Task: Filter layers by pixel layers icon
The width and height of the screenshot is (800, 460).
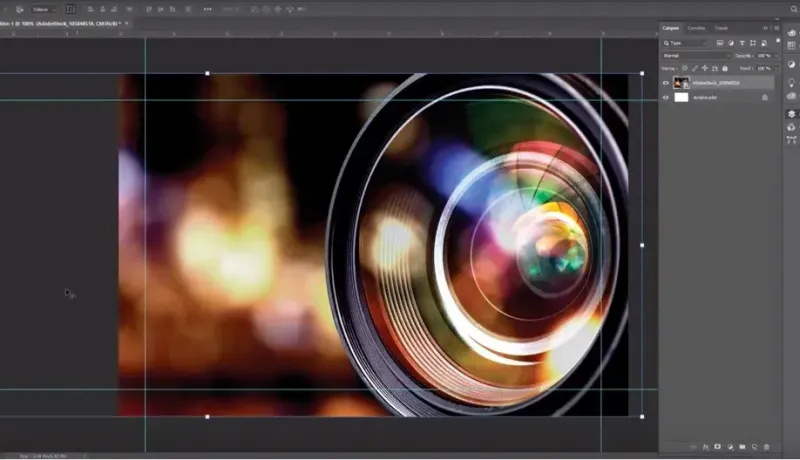Action: point(720,43)
